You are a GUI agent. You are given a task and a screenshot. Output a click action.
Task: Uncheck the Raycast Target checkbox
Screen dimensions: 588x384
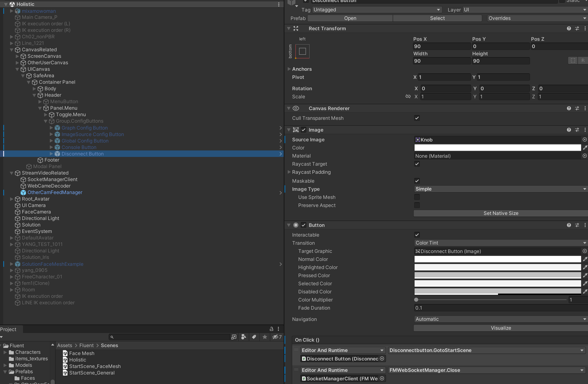coord(417,164)
